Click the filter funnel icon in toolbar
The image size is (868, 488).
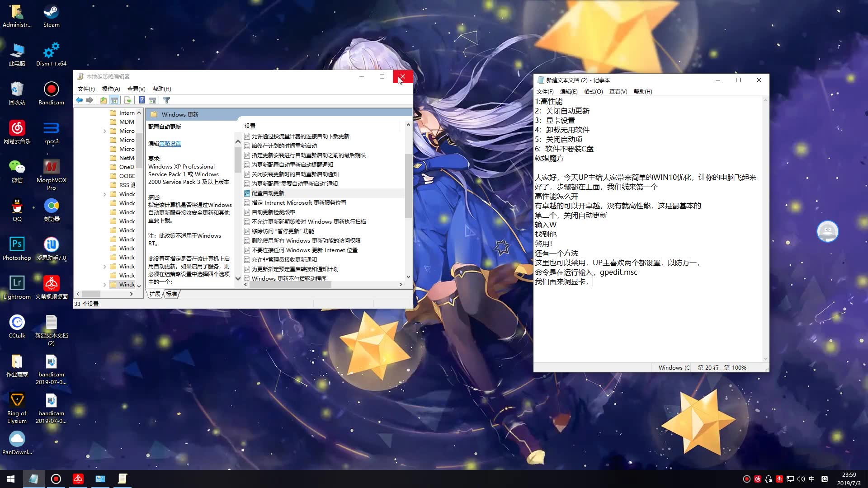tap(166, 100)
